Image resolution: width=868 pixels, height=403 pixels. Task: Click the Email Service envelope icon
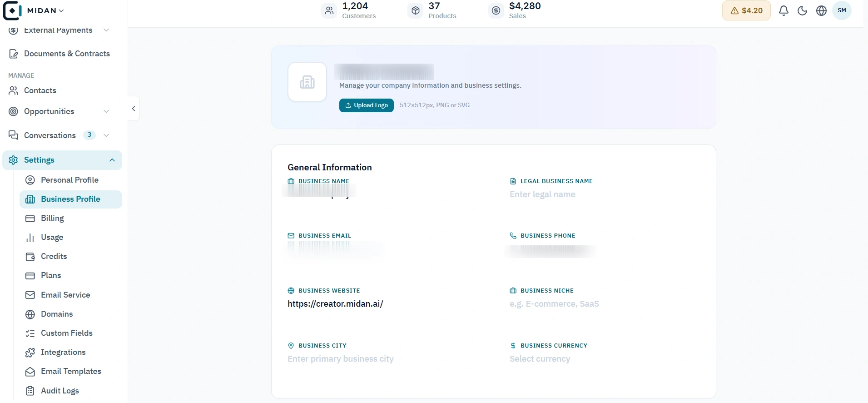pyautogui.click(x=30, y=295)
